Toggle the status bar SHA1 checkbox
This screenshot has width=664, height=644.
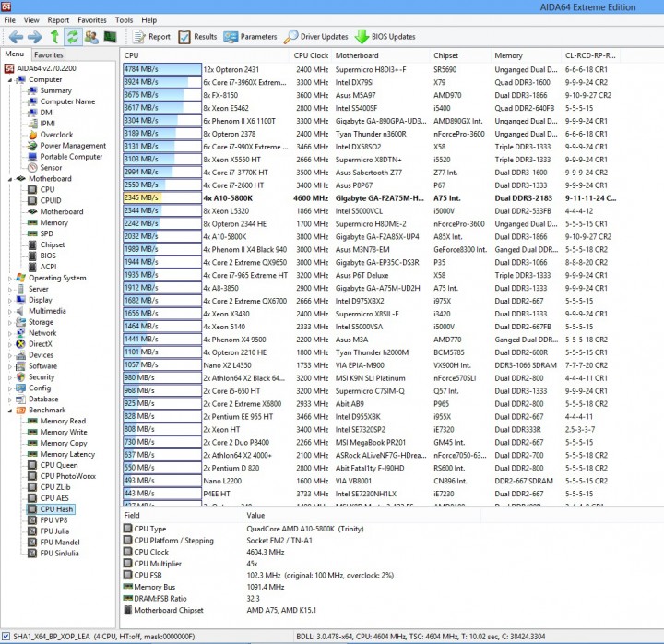[6, 636]
